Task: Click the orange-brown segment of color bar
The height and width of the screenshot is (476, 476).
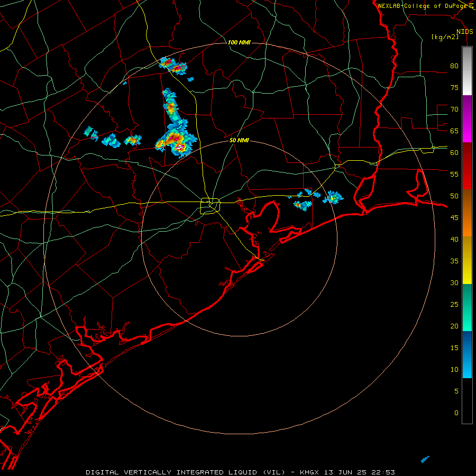Action: pyautogui.click(x=467, y=213)
